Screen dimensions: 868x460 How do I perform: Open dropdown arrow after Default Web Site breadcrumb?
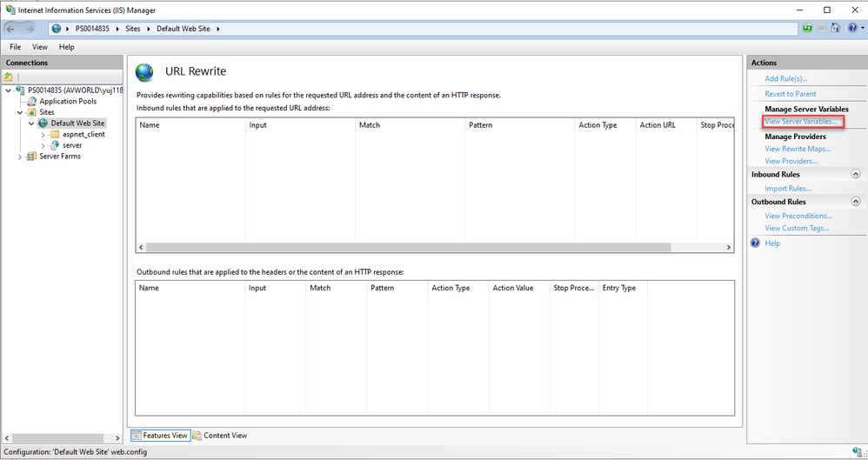tap(218, 29)
